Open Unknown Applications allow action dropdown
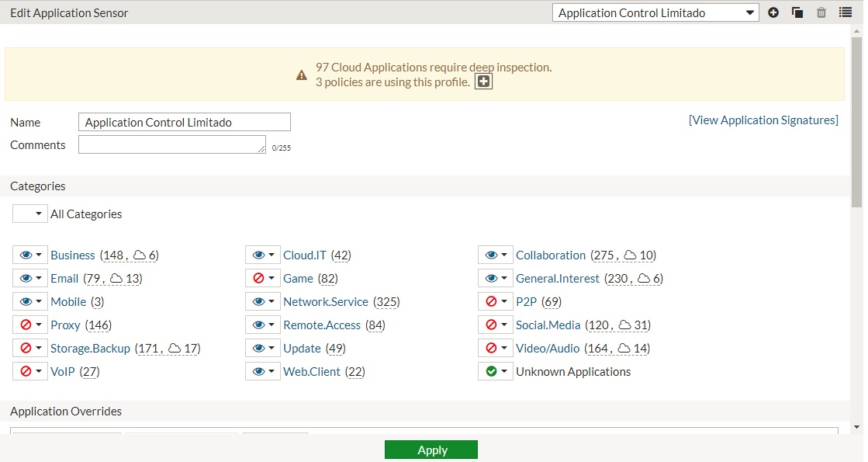This screenshot has height=462, width=868. pyautogui.click(x=496, y=371)
